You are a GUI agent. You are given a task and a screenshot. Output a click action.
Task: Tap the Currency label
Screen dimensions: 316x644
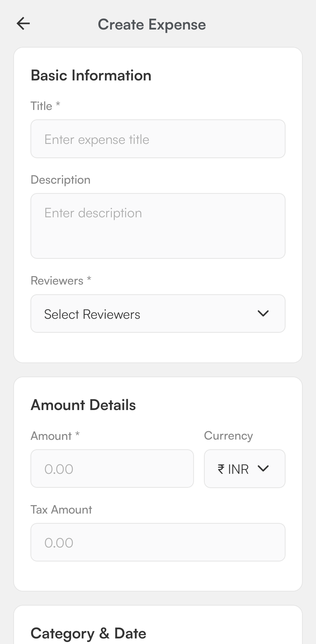228,436
